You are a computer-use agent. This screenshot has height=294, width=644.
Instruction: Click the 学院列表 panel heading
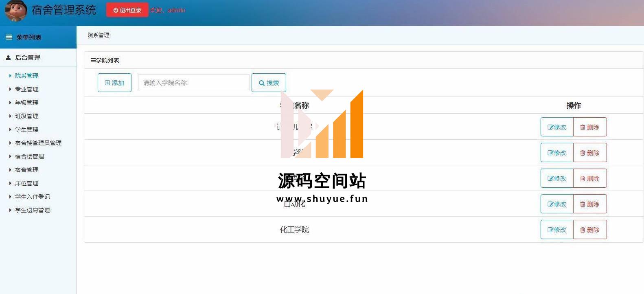coord(105,60)
